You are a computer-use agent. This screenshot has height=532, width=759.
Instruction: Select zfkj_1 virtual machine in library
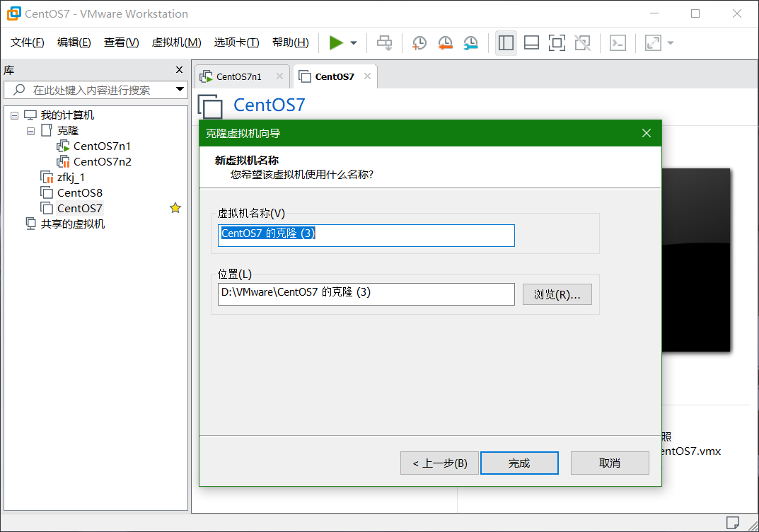[x=71, y=177]
